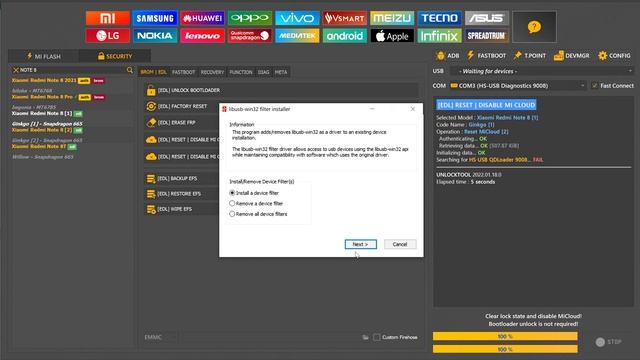Open the ADB tool
This screenshot has height=360, width=640.
coord(447,56)
